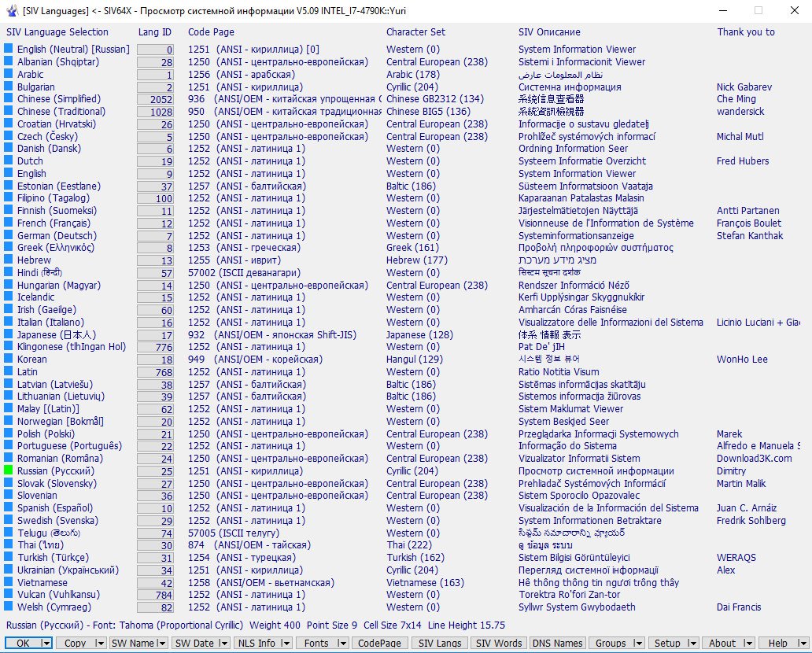Image resolution: width=812 pixels, height=653 pixels.
Task: Select French language via Lang ID 12
Action: point(155,223)
